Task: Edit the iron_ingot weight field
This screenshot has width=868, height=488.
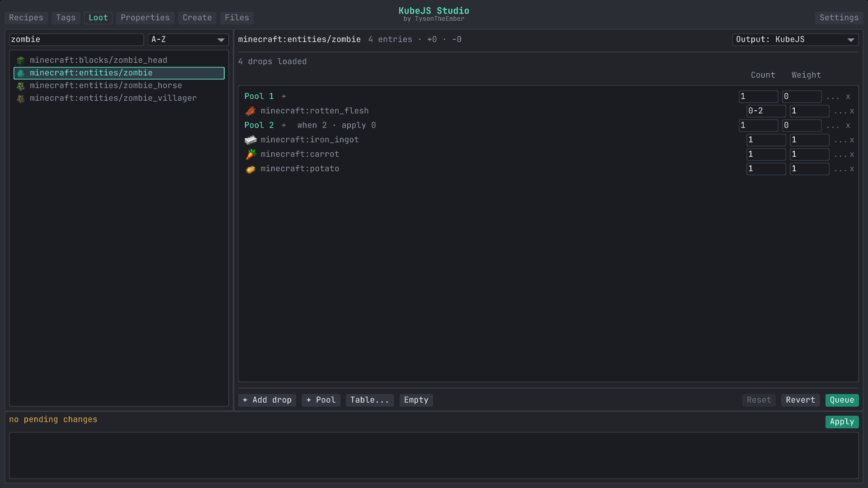Action: (810, 140)
